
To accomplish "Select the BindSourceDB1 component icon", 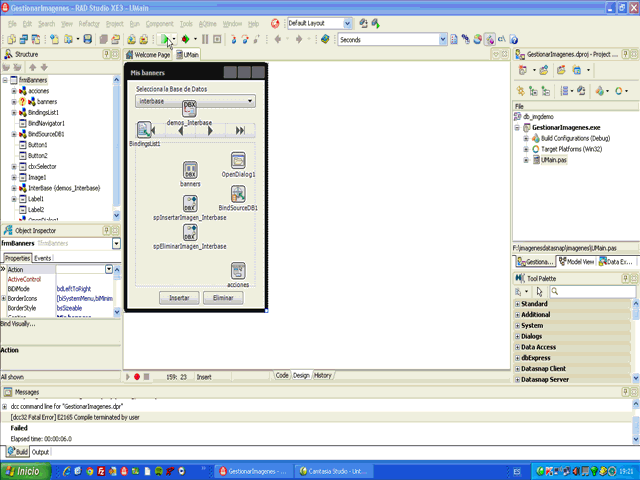I will 238,194.
